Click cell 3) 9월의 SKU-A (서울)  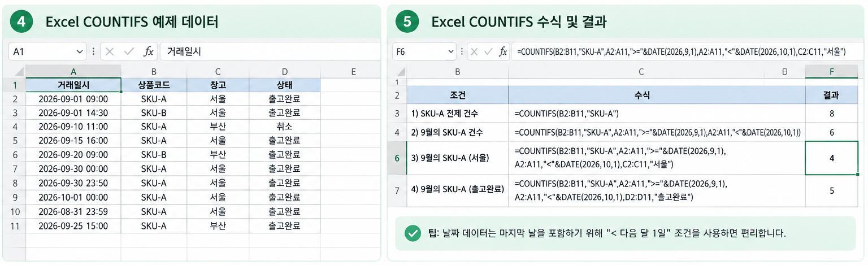[x=458, y=158]
